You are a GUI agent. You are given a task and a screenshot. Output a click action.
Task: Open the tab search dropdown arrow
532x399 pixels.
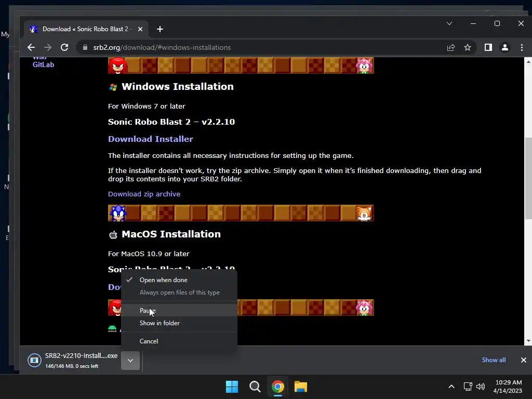(449, 23)
